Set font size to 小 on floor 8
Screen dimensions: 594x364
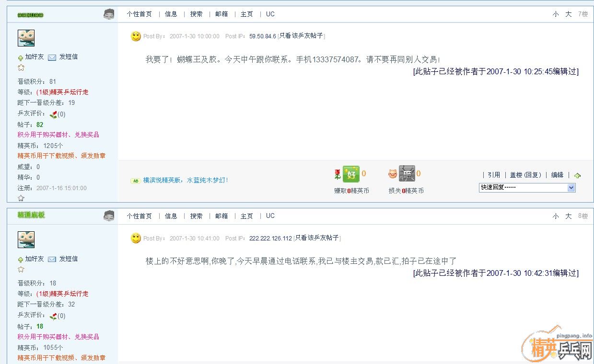[555, 216]
